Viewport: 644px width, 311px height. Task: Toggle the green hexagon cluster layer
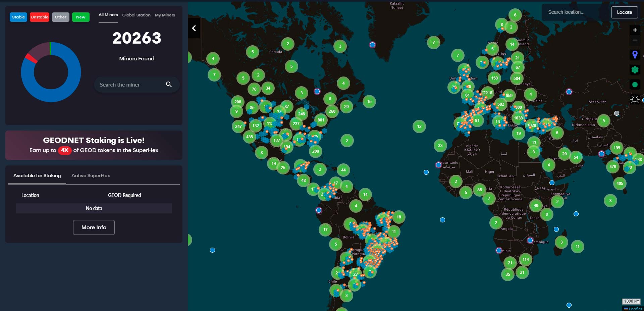(635, 70)
